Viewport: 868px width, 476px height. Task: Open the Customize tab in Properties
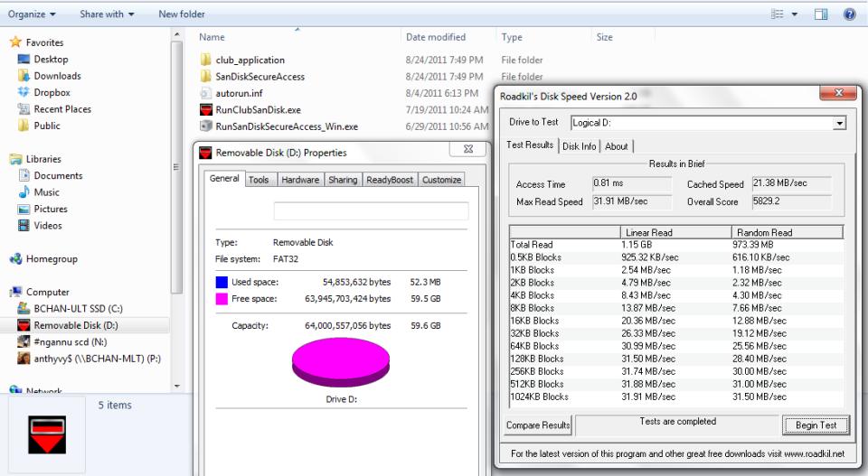click(442, 180)
